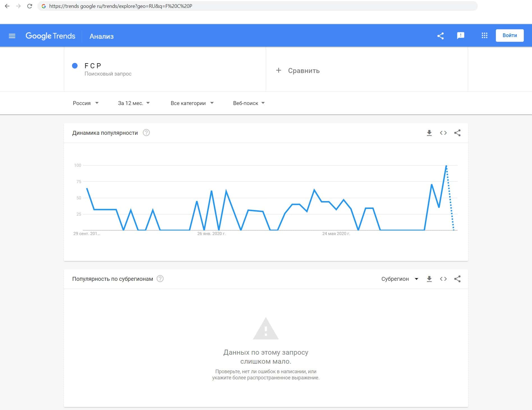Click the Динамика популярности heading
This screenshot has height=410, width=532.
pos(105,133)
